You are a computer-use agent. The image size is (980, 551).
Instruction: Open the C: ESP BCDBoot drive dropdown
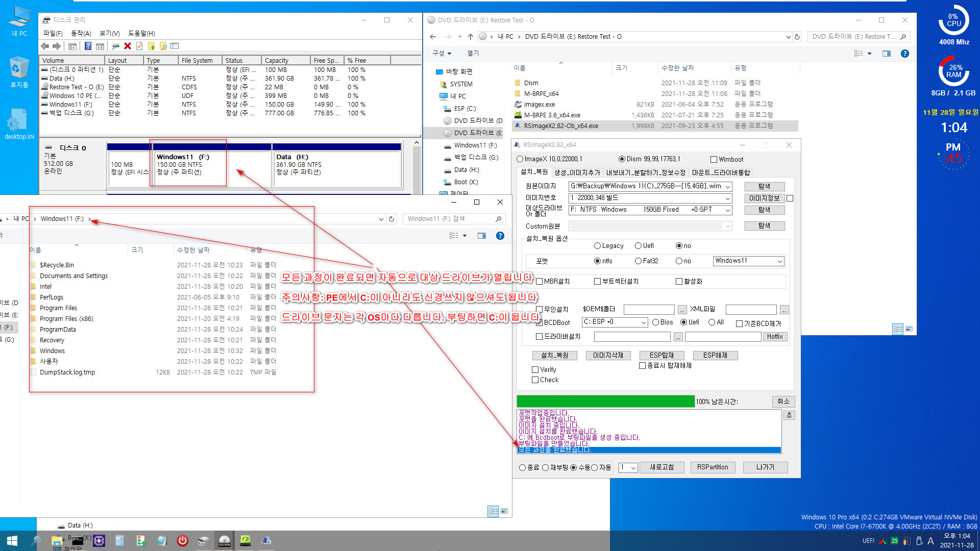tap(643, 322)
